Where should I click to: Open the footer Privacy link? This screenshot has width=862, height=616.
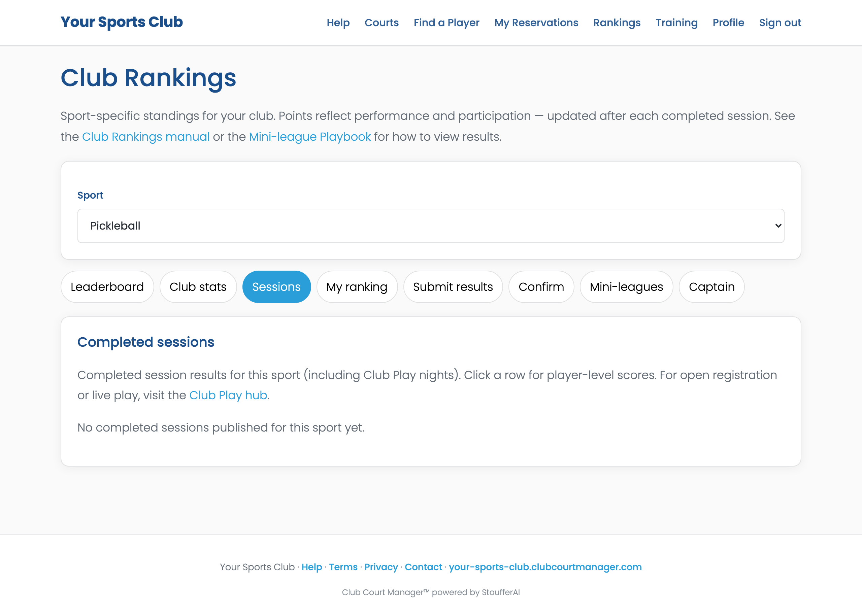click(x=381, y=567)
